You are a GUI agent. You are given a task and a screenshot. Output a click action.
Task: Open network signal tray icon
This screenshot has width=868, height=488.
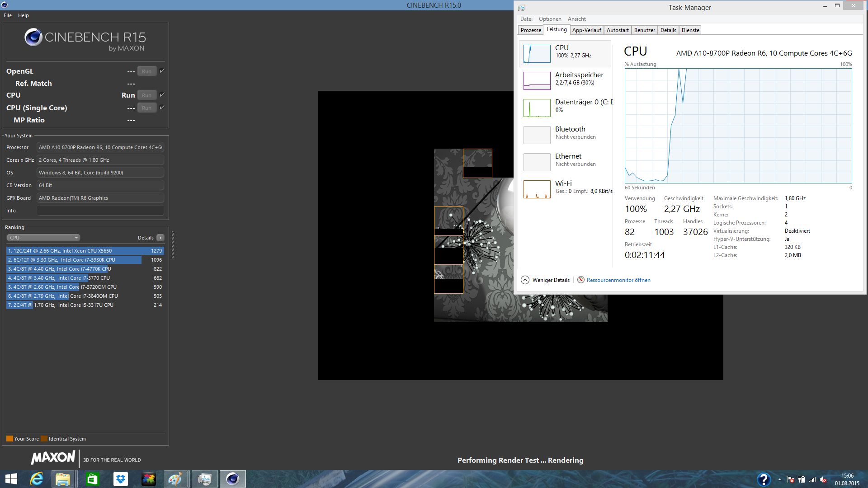[812, 479]
